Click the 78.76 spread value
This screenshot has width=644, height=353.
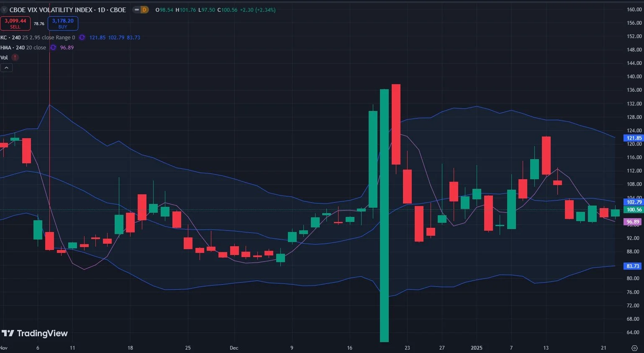[x=39, y=24]
